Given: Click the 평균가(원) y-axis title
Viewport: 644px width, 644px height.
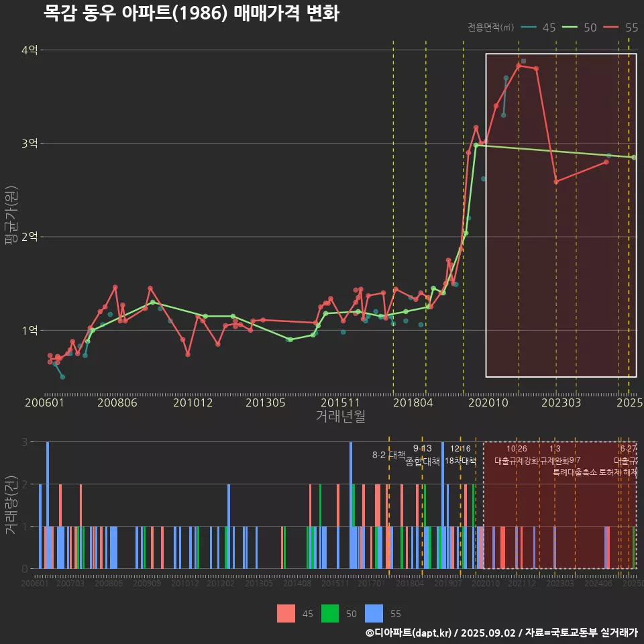Looking at the screenshot, I should pyautogui.click(x=10, y=218).
